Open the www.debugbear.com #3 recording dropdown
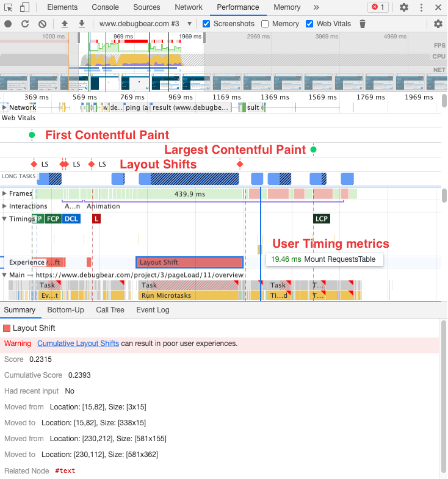 [145, 24]
